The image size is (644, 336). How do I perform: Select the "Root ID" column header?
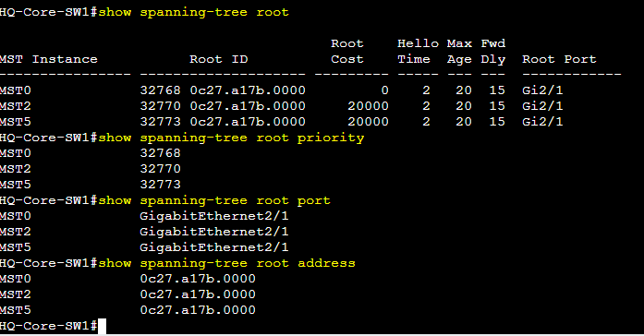point(218,59)
